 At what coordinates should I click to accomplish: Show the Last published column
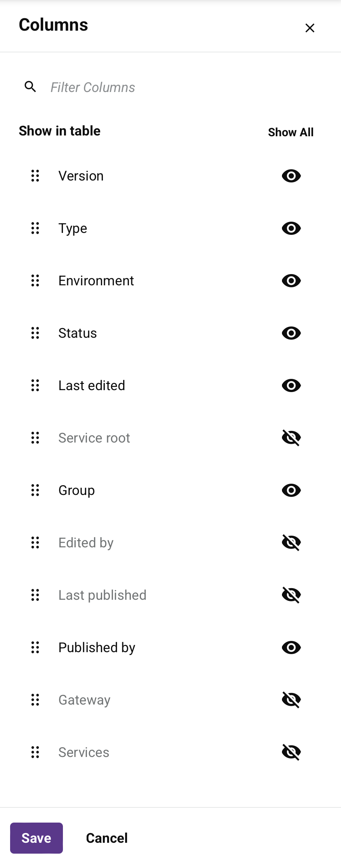(291, 595)
